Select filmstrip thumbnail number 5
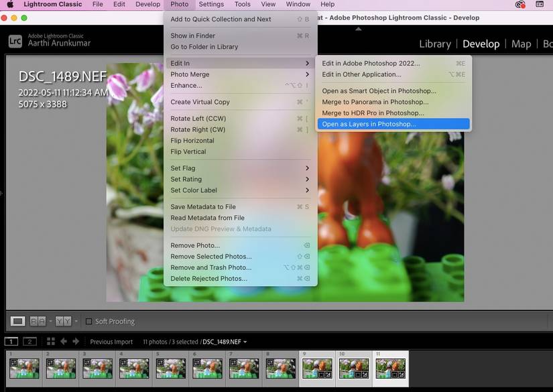 [171, 369]
